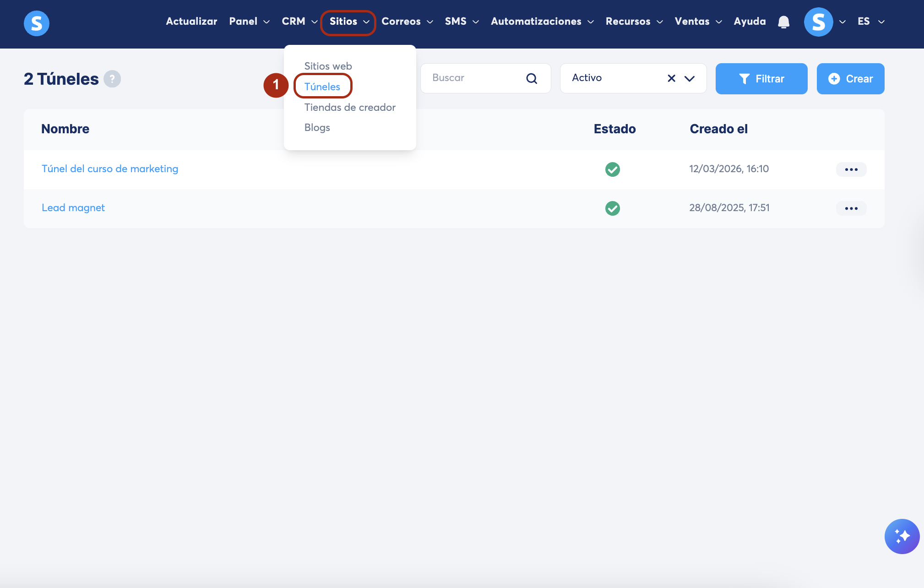This screenshot has height=588, width=924.
Task: Open the notifications bell
Action: [x=783, y=22]
